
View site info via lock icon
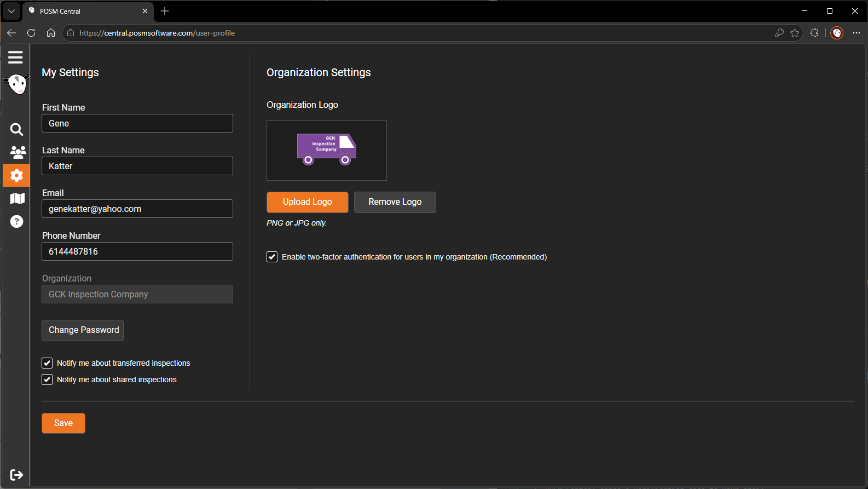coord(71,33)
